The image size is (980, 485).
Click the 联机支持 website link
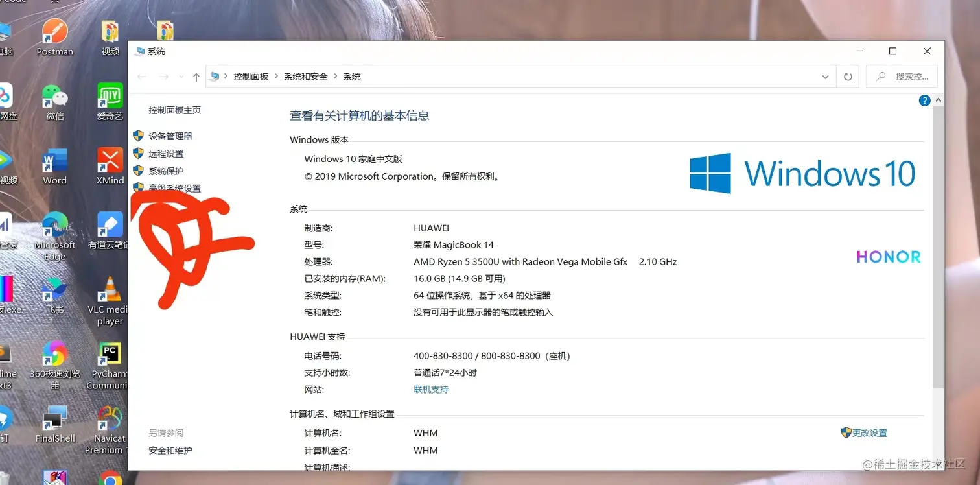(x=431, y=390)
